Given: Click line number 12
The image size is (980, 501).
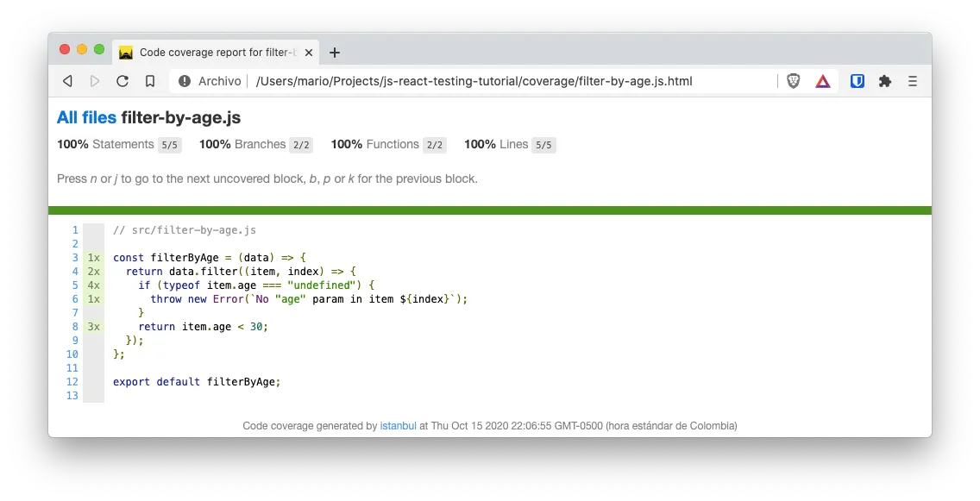Looking at the screenshot, I should coord(72,382).
